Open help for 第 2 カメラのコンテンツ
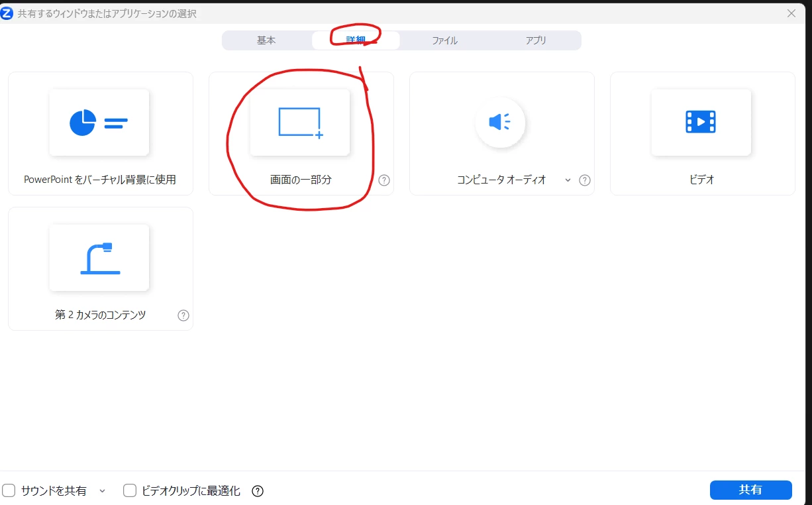The image size is (812, 505). click(x=183, y=315)
